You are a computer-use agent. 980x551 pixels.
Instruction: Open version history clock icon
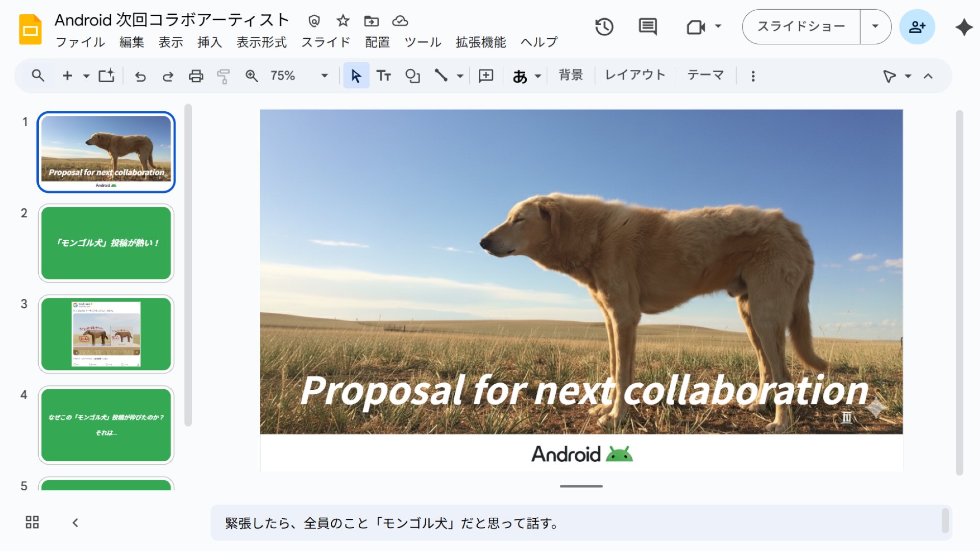click(x=604, y=27)
